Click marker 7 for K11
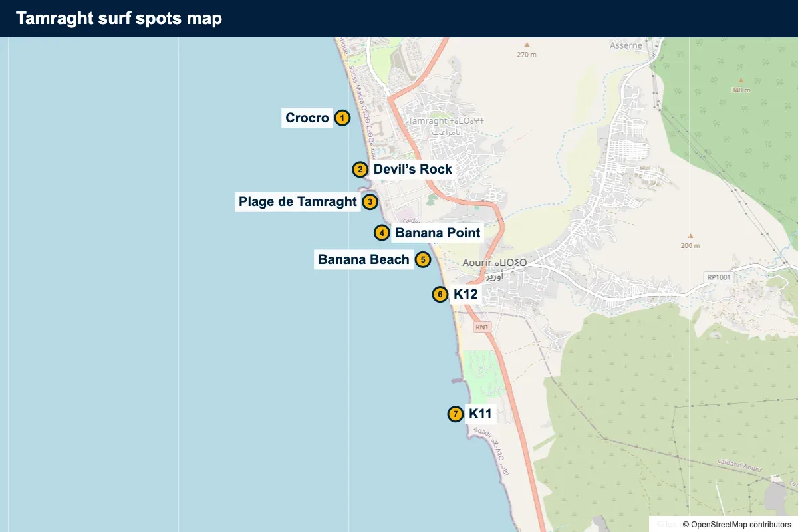Image resolution: width=798 pixels, height=532 pixels. (x=455, y=414)
